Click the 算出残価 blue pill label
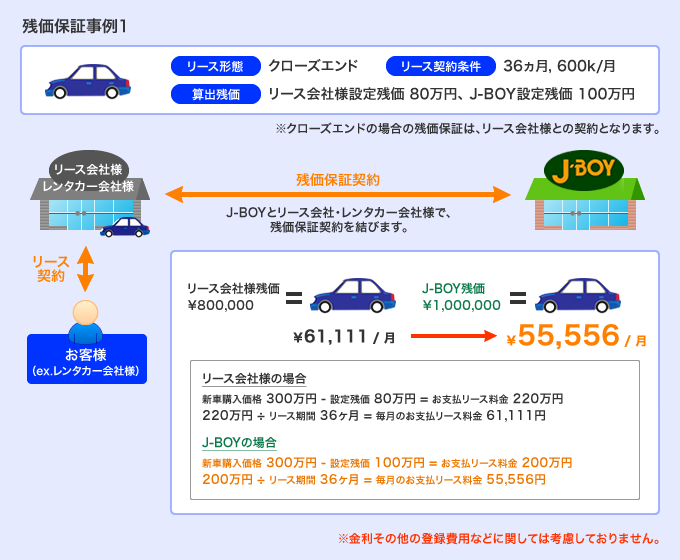680x560 pixels. point(216,94)
